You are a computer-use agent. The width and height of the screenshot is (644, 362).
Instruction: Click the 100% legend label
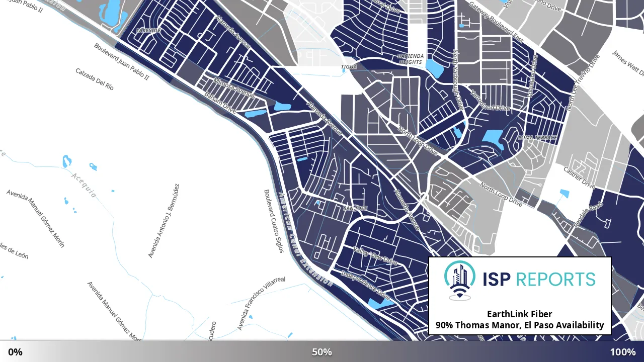pyautogui.click(x=623, y=352)
